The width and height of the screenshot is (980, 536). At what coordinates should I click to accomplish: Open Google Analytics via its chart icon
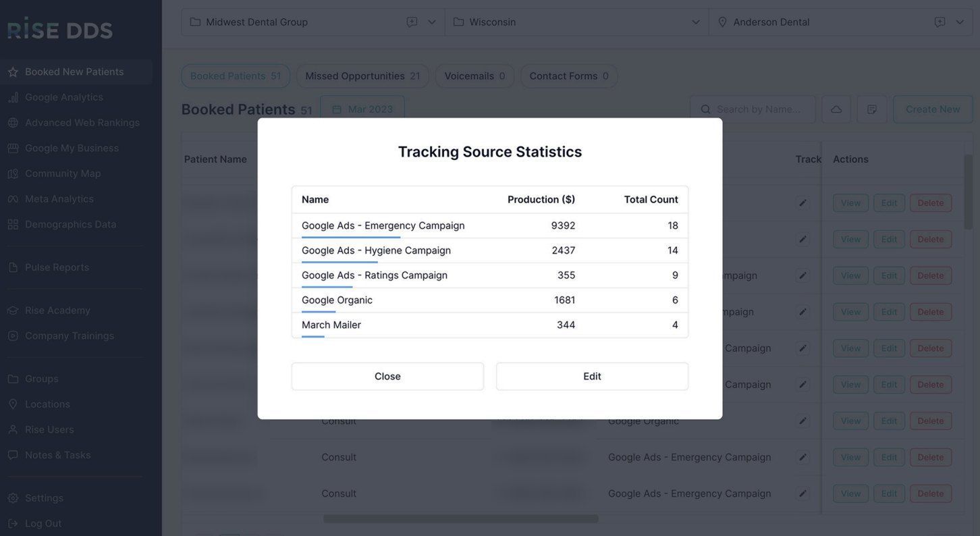pyautogui.click(x=13, y=97)
